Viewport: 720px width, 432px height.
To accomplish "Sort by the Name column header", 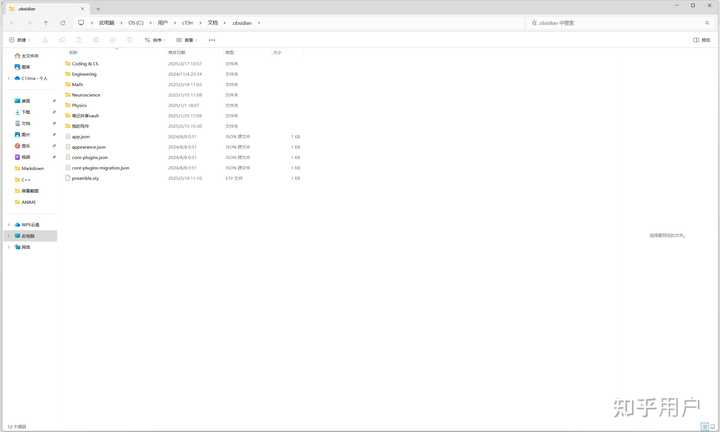I will (x=73, y=53).
